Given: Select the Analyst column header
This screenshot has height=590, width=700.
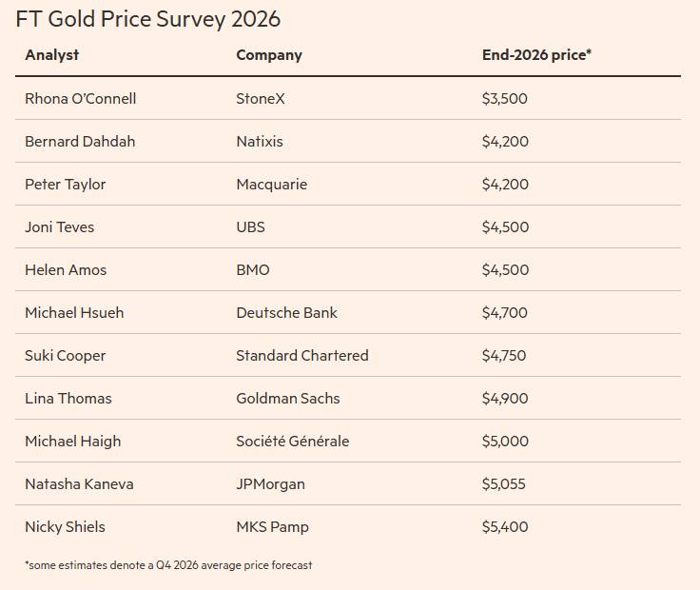Looking at the screenshot, I should [x=51, y=55].
